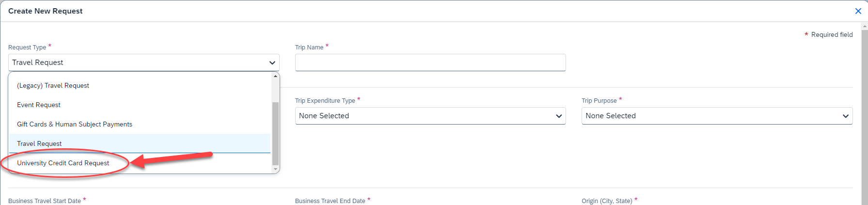Select (Legacy) Travel Request option
The width and height of the screenshot is (868, 205).
coord(53,86)
